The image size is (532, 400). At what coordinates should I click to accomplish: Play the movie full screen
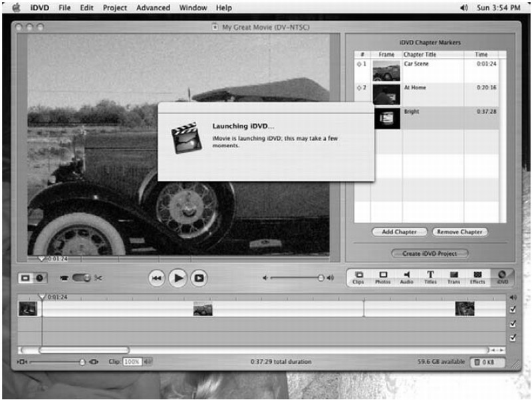coord(199,278)
